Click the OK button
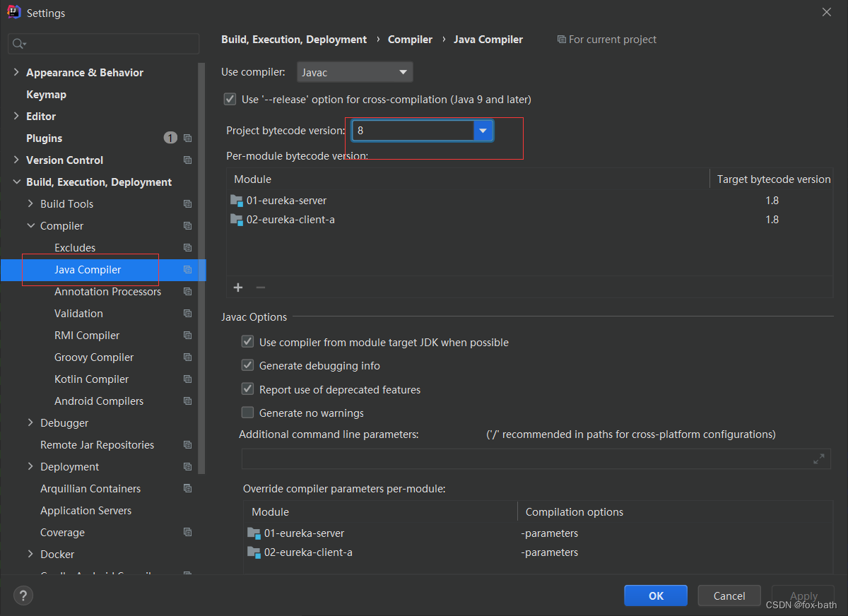The image size is (848, 616). tap(656, 596)
